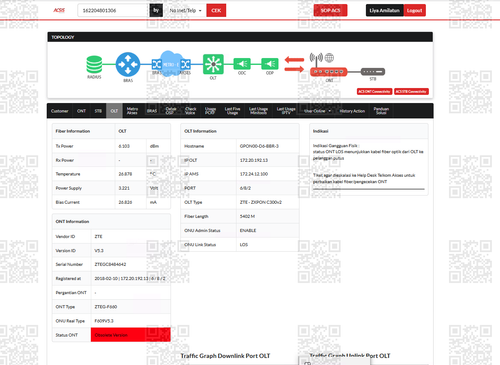Click the red bidirectional arrows icon
The width and height of the screenshot is (500, 365).
294,64
